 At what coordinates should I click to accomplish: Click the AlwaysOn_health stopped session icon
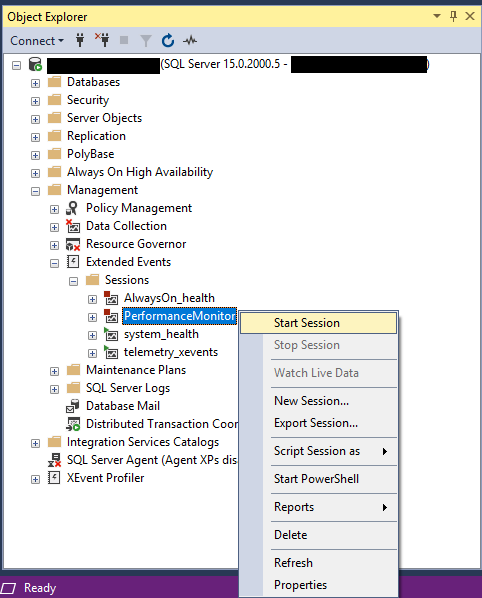tap(111, 298)
